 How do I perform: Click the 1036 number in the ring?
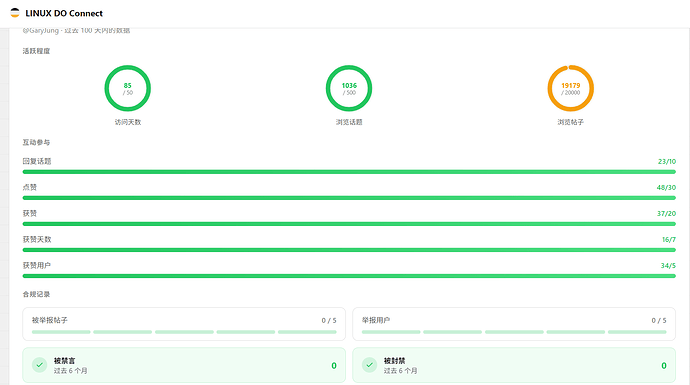click(349, 85)
